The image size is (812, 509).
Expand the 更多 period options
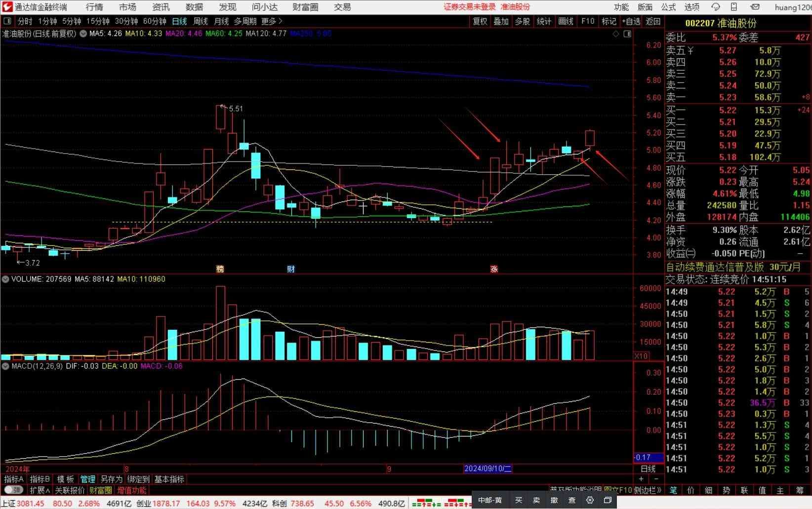click(x=272, y=21)
